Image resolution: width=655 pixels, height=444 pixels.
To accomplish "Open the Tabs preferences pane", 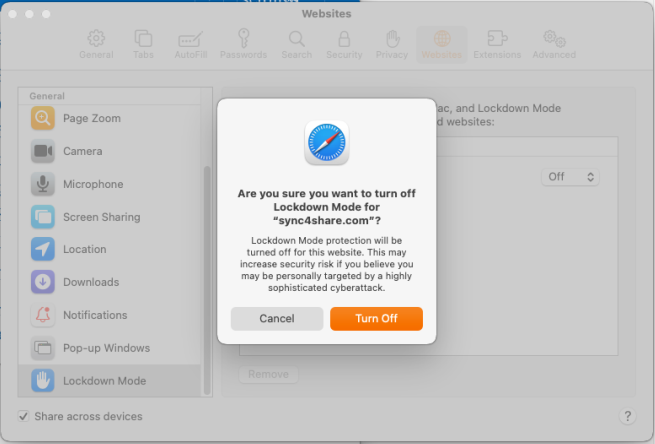I will point(143,45).
